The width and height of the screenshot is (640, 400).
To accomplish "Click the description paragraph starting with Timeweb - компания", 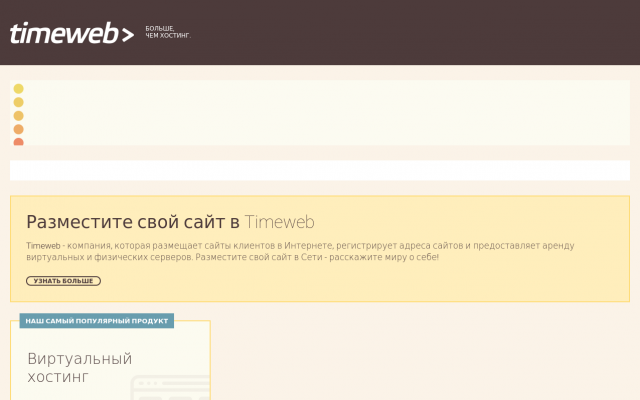I will point(300,251).
